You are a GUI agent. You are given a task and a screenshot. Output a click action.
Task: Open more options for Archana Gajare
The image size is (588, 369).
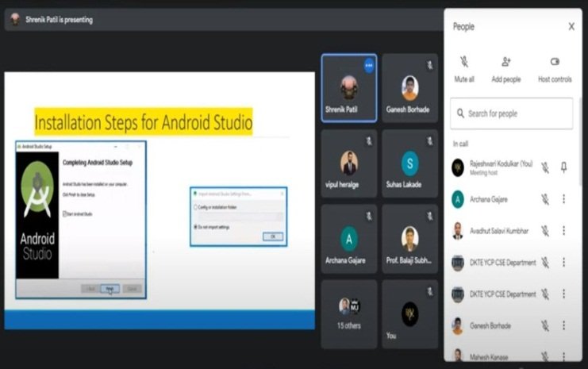click(x=564, y=199)
